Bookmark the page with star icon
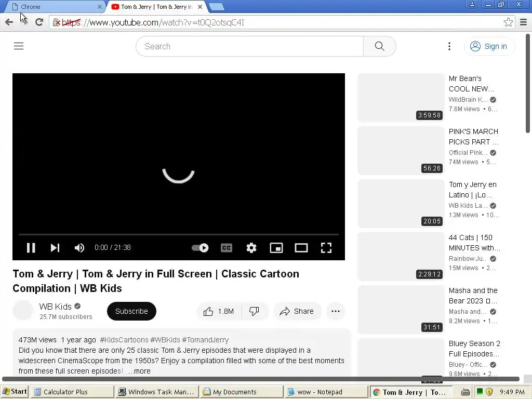 [x=508, y=22]
